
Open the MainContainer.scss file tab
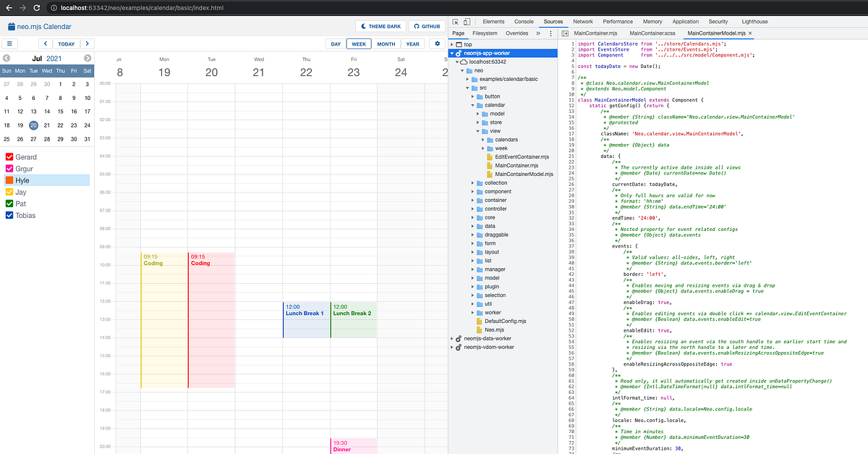point(653,33)
